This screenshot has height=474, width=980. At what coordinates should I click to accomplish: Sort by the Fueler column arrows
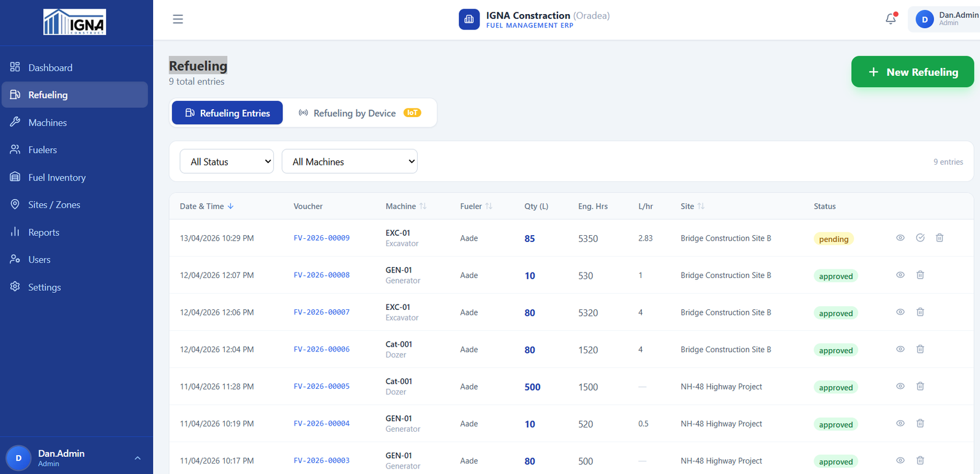[x=489, y=206]
